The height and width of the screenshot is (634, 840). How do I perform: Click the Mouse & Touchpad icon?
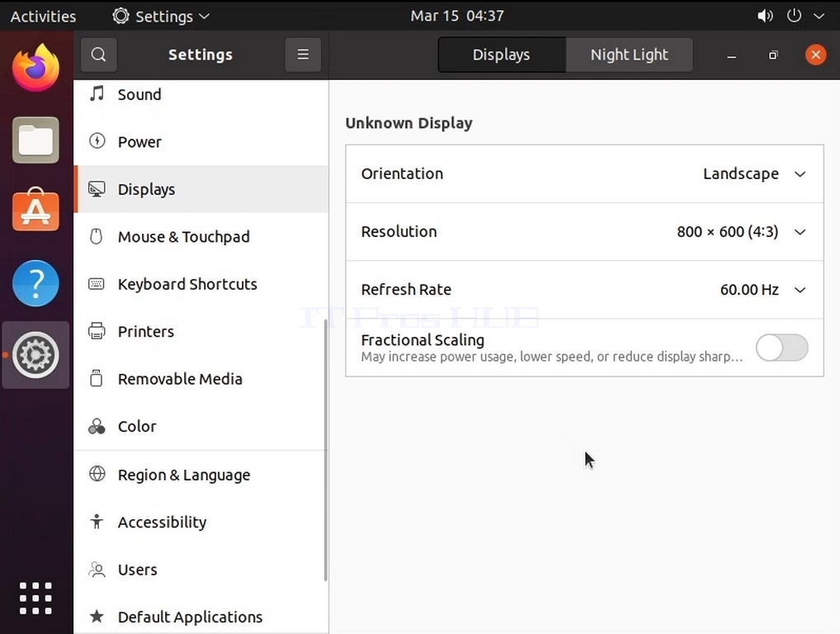[97, 236]
